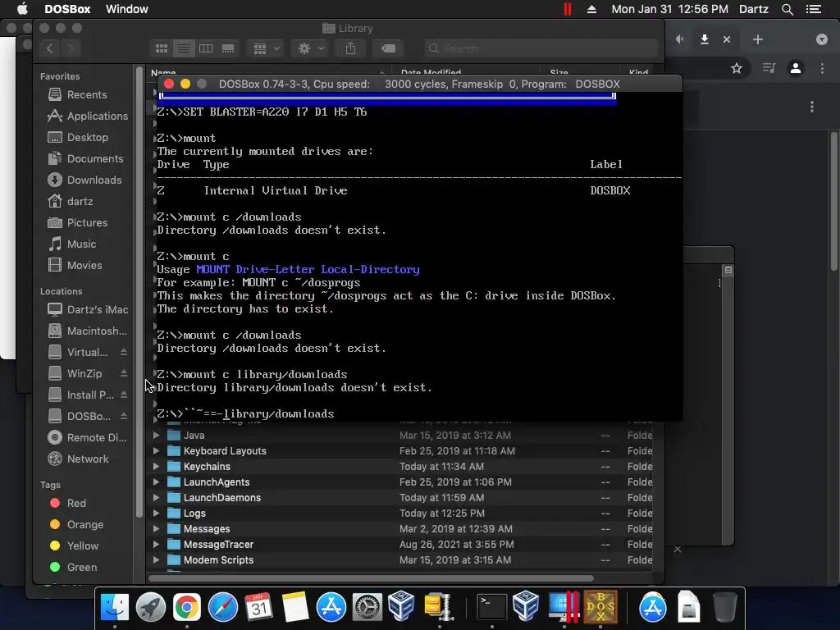
Task: Expand the Java folder
Action: pyautogui.click(x=156, y=436)
